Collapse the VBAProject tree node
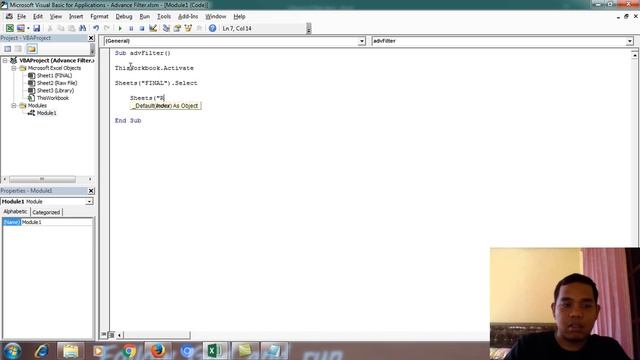This screenshot has width=640, height=360. point(5,60)
